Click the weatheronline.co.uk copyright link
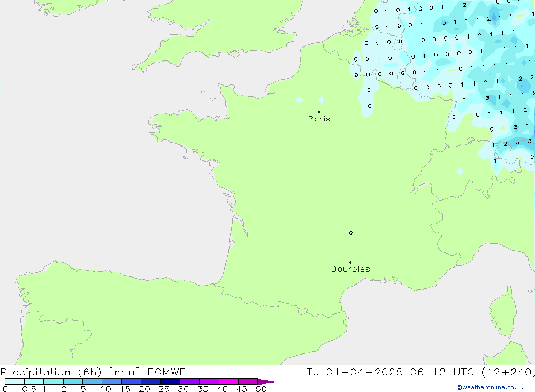535x392 pixels. [490, 387]
